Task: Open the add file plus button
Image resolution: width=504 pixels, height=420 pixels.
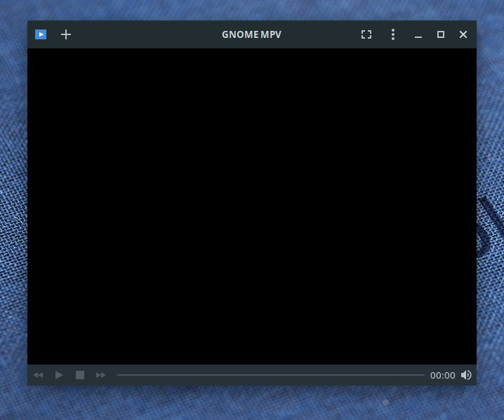Action: pyautogui.click(x=66, y=34)
